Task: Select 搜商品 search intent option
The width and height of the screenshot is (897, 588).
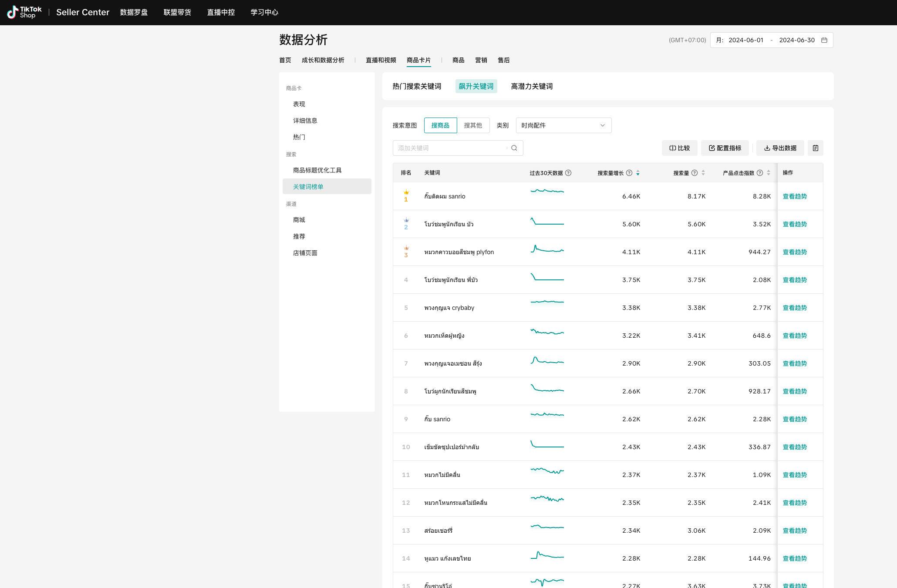Action: click(440, 125)
